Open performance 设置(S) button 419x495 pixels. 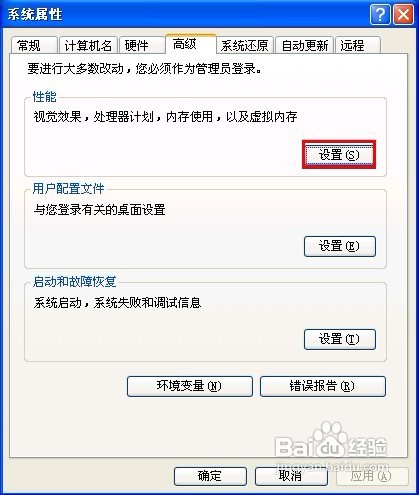coord(339,155)
